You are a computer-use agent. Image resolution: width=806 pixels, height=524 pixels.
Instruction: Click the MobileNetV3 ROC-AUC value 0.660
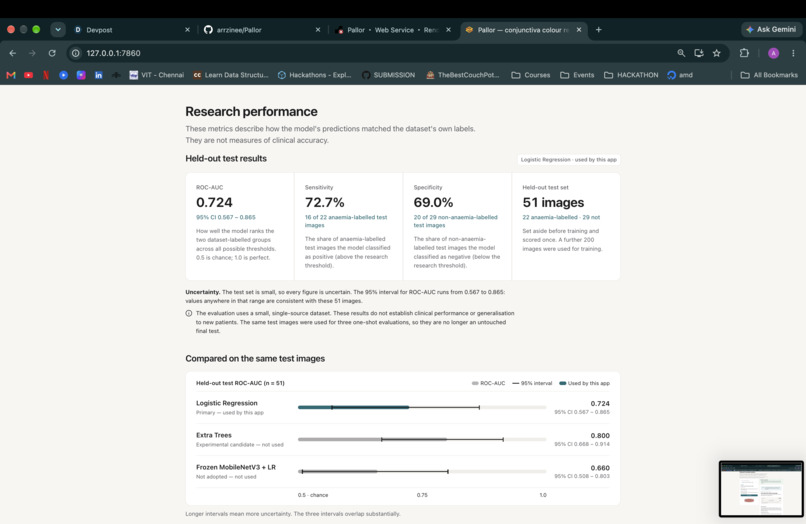[x=600, y=468]
